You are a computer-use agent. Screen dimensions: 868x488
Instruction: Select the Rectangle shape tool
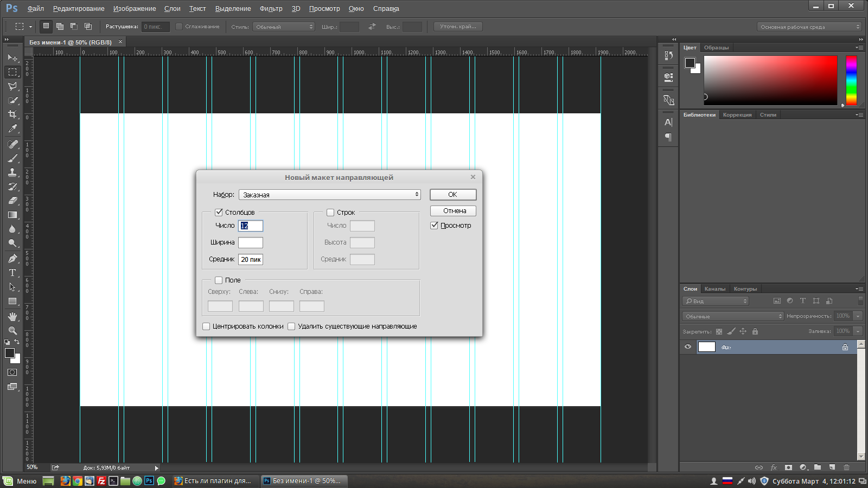[12, 301]
